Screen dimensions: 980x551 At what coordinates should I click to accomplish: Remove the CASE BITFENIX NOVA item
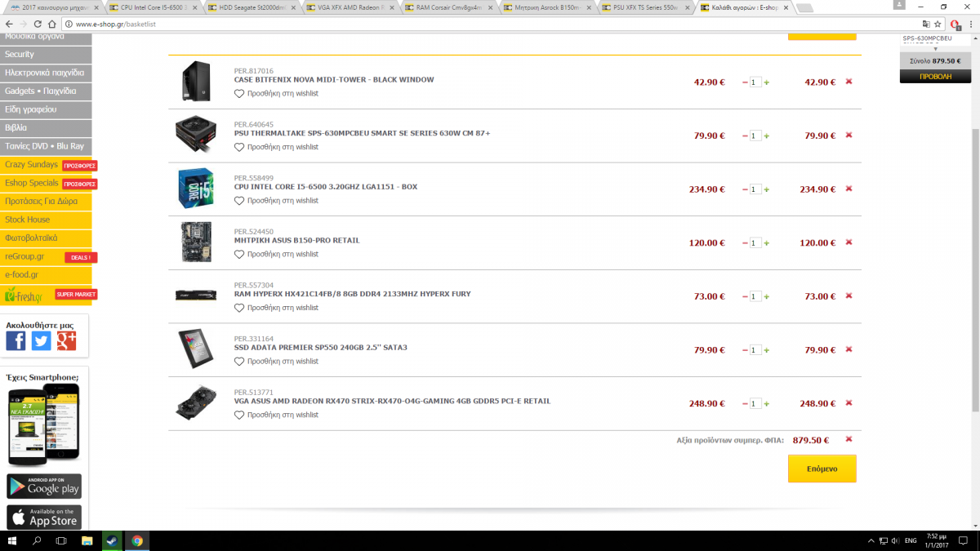click(849, 82)
